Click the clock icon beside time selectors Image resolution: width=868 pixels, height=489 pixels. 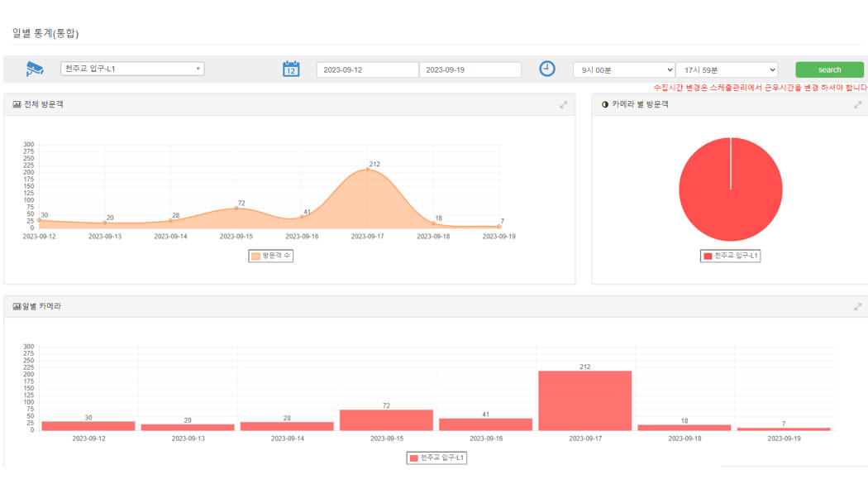547,70
